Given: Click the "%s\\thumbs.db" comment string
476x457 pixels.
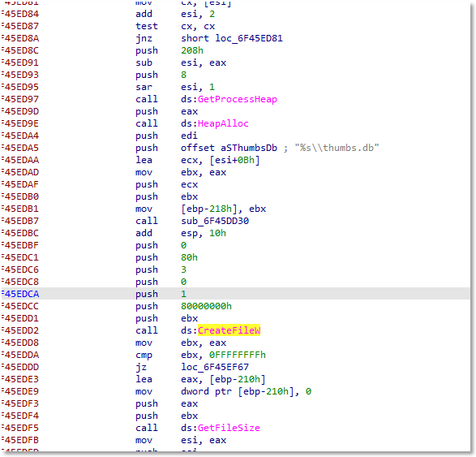Looking at the screenshot, I should pyautogui.click(x=337, y=148).
